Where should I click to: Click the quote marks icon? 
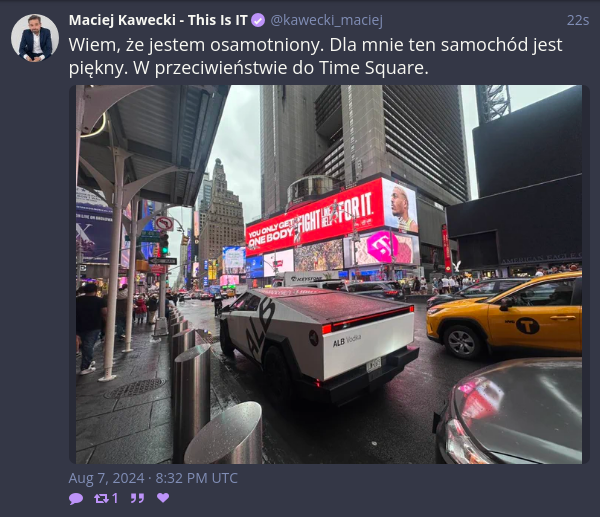(137, 498)
